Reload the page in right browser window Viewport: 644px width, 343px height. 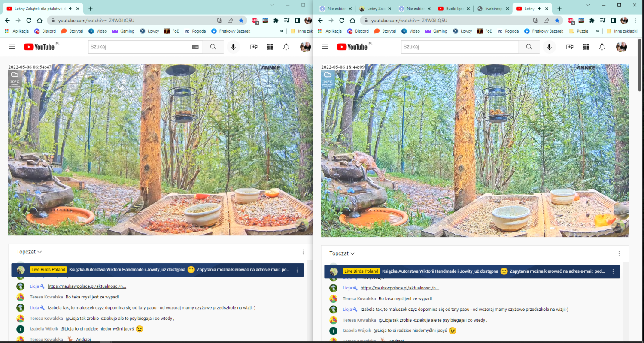342,20
